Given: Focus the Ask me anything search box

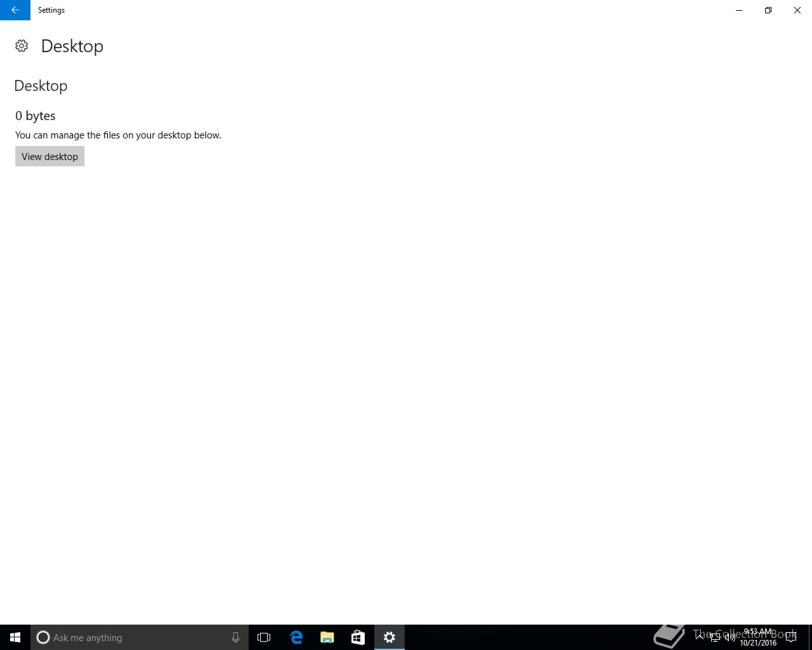Looking at the screenshot, I should point(140,637).
